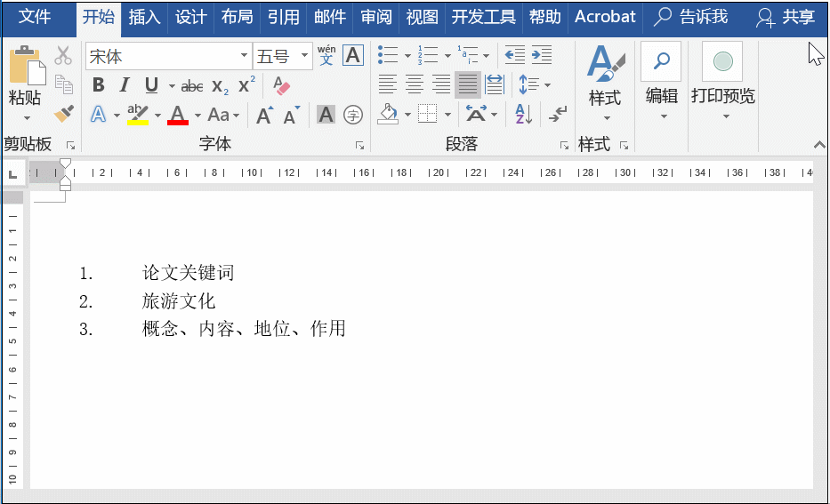Click the Paste clipboard icon
The height and width of the screenshot is (504, 830).
pyautogui.click(x=27, y=66)
